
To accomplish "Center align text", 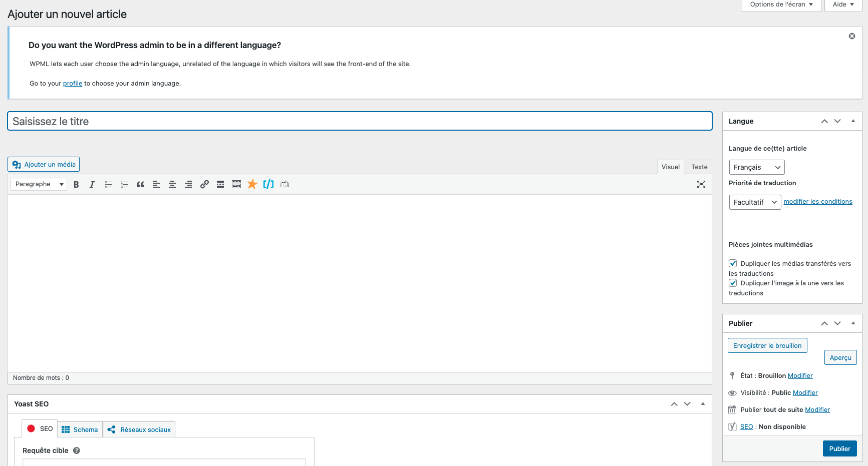I will [172, 184].
